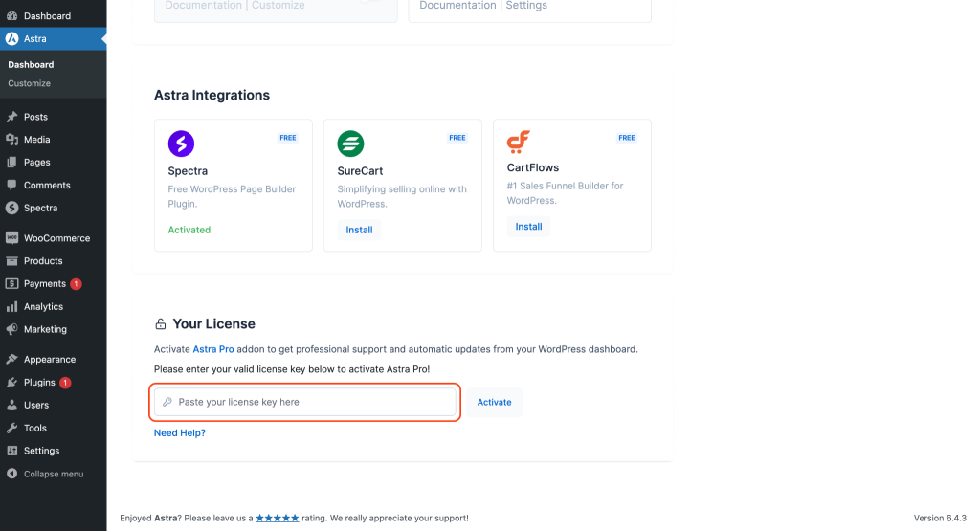Viewport: 980px width, 531px height.
Task: Click the SureCart card title
Action: point(360,171)
